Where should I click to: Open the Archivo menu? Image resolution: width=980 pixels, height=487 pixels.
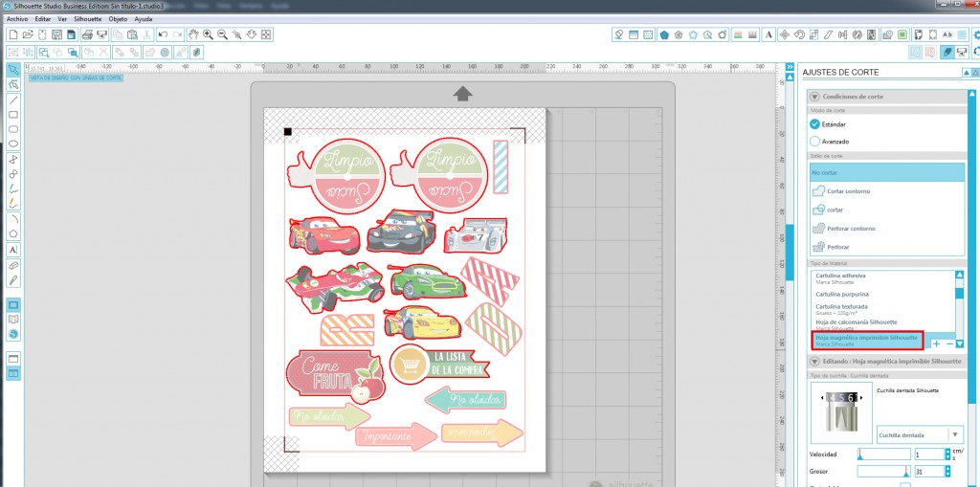tap(17, 19)
